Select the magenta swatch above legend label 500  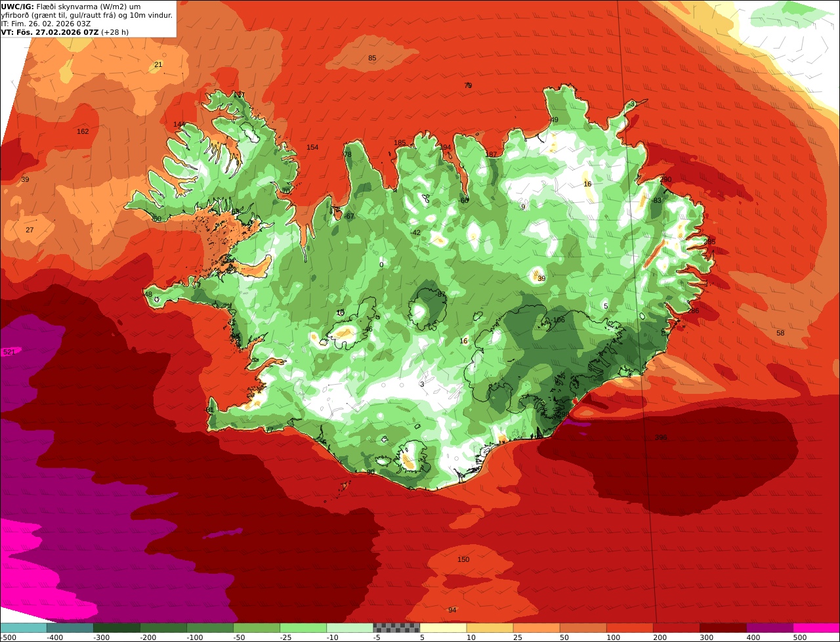coord(816,628)
